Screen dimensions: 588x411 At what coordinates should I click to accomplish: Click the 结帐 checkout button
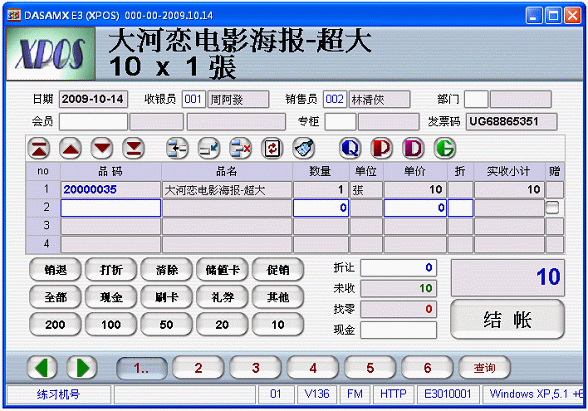point(507,320)
